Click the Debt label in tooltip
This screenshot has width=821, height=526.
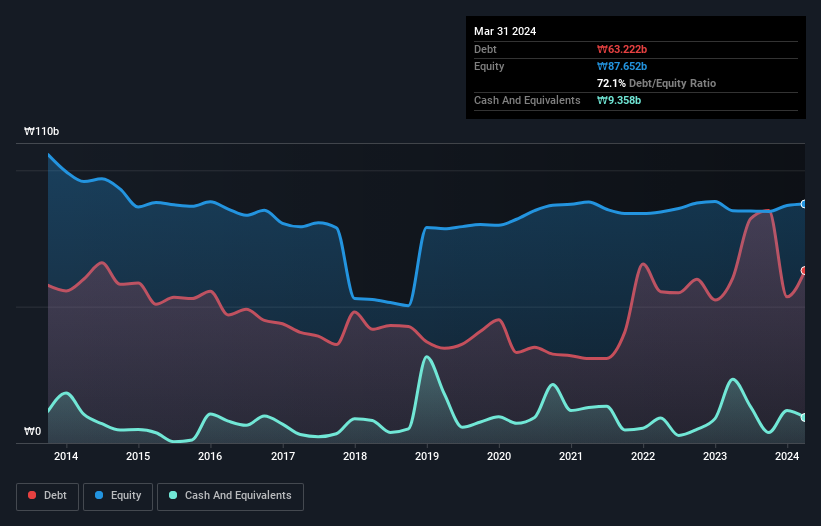click(x=485, y=49)
